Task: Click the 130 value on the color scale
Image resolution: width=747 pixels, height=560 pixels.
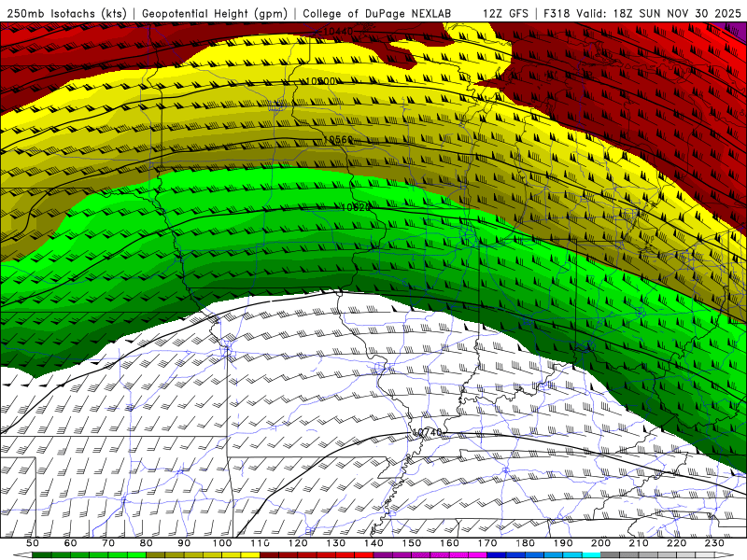Action: pyautogui.click(x=336, y=543)
